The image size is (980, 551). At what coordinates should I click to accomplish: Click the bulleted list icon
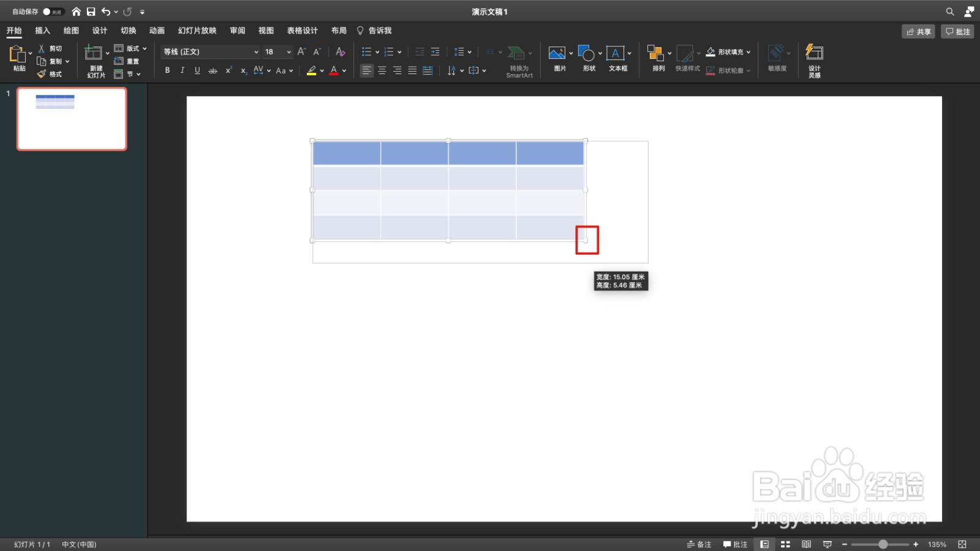(x=366, y=52)
